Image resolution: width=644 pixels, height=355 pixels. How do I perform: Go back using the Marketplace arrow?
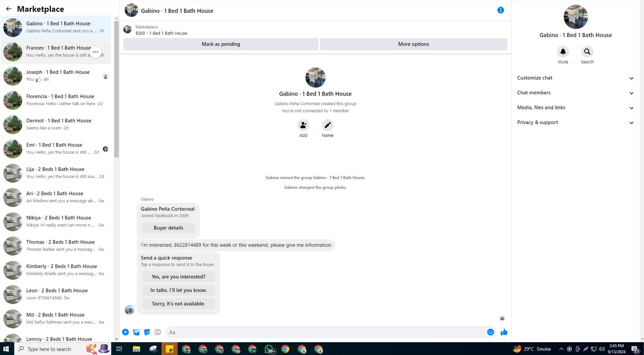coord(9,9)
